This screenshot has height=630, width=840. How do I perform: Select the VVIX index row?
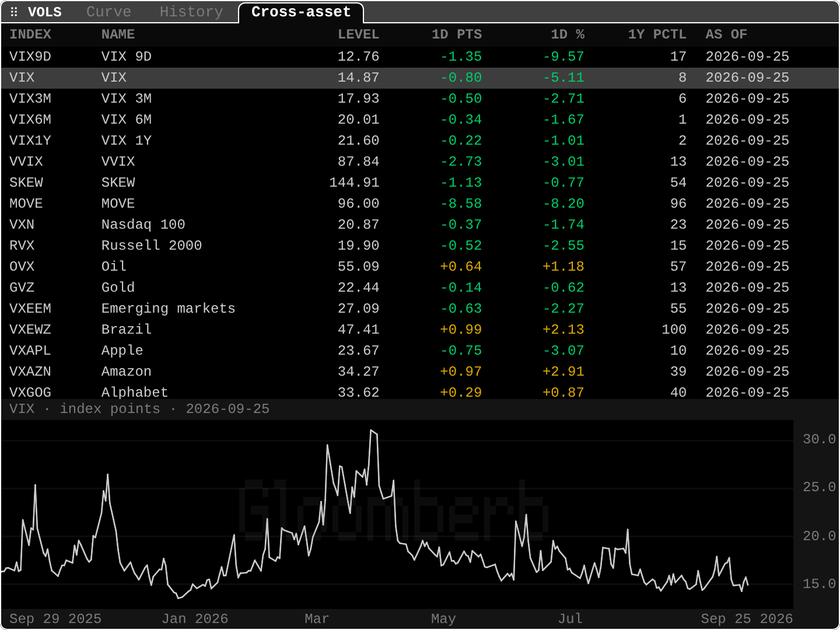420,162
